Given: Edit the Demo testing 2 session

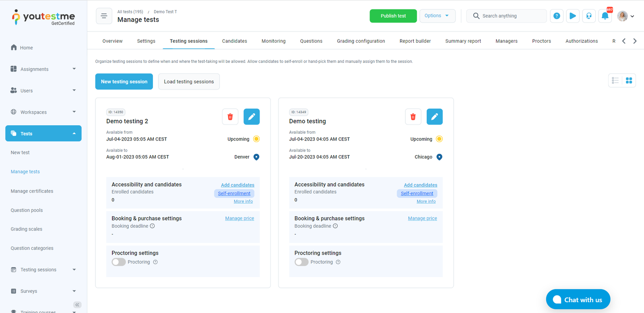Looking at the screenshot, I should click(x=252, y=117).
